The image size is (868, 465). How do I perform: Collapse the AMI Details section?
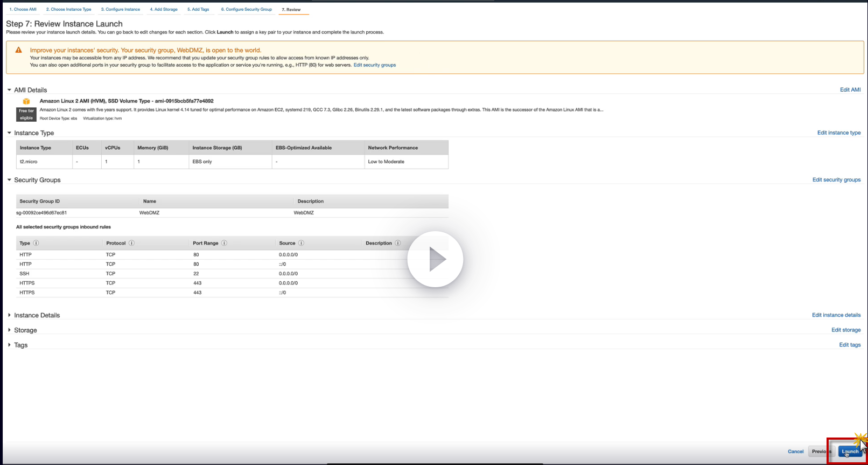[x=9, y=90]
